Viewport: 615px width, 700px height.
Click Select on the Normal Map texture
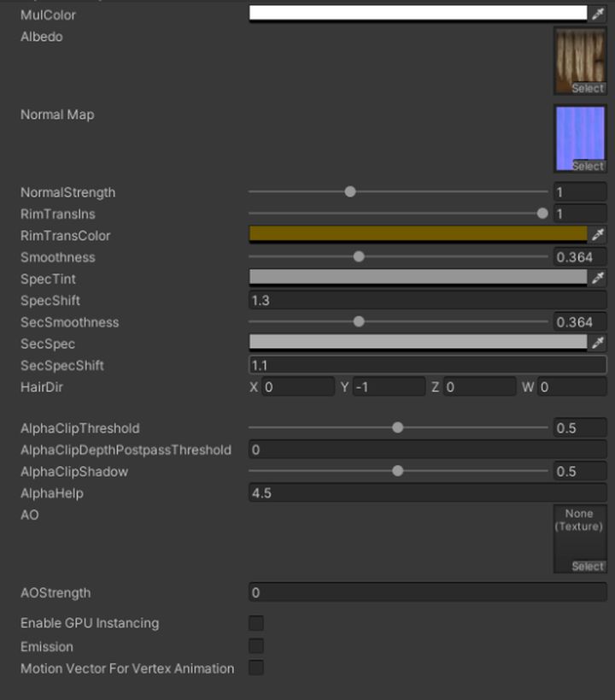pos(588,166)
